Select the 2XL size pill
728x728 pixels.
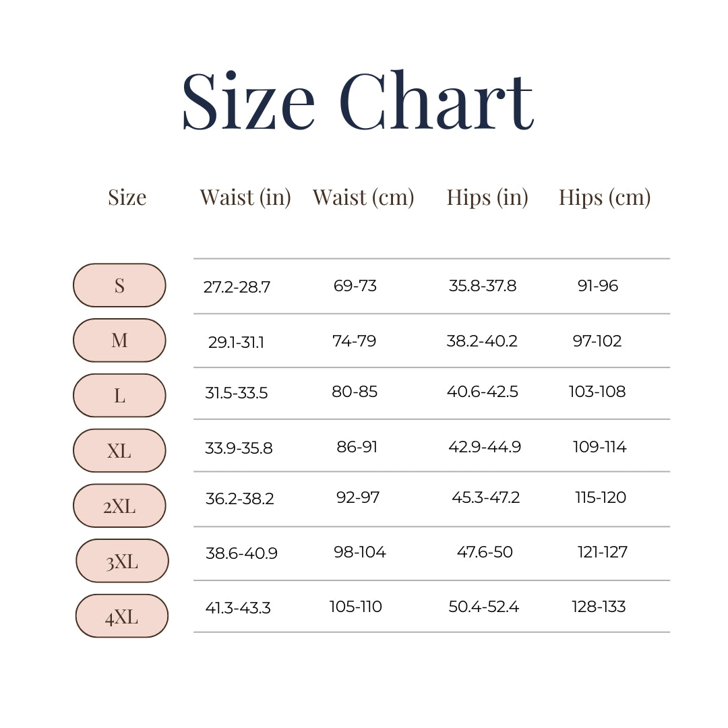119,506
